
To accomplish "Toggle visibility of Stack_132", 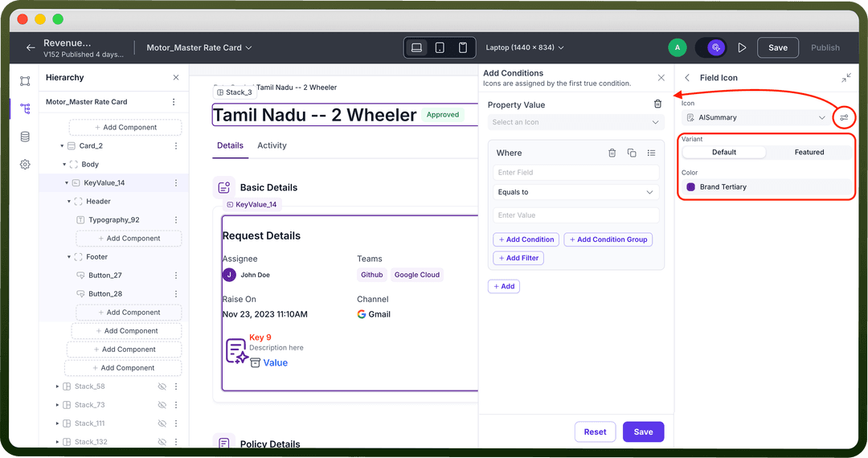I will [162, 442].
